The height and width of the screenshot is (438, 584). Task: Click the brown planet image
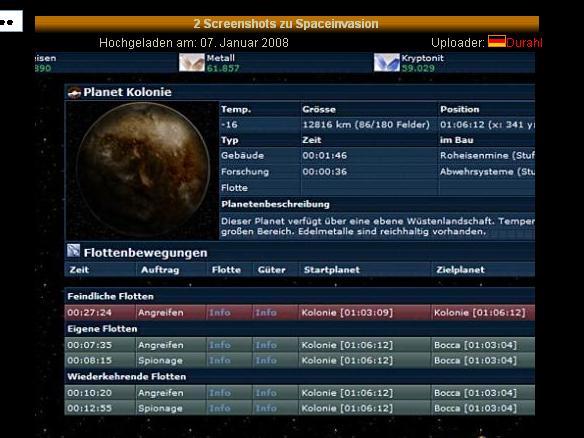point(143,170)
